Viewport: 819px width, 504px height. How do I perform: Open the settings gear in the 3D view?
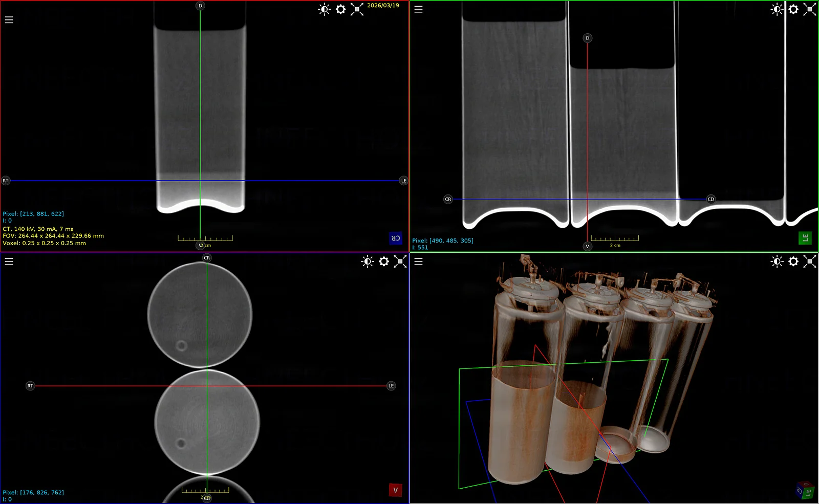coord(793,261)
